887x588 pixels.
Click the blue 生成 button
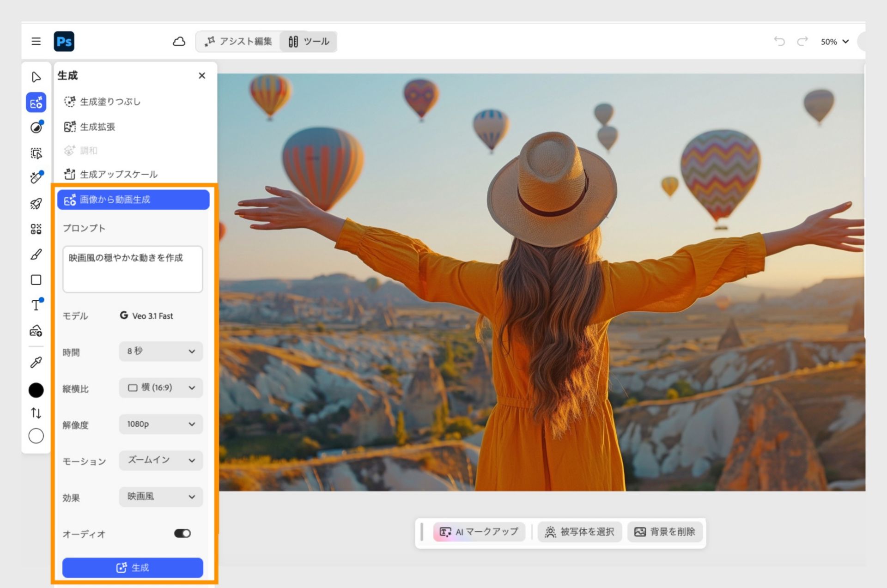133,568
